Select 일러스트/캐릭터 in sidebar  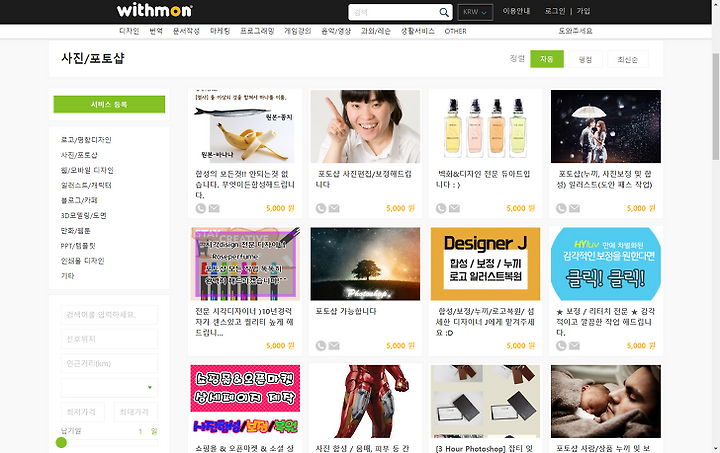pos(86,185)
